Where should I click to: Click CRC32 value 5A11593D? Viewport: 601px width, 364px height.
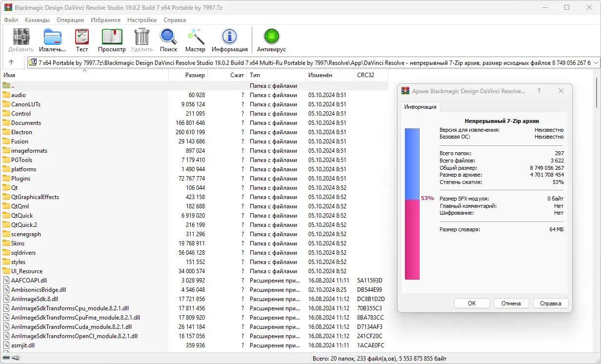tap(370, 281)
